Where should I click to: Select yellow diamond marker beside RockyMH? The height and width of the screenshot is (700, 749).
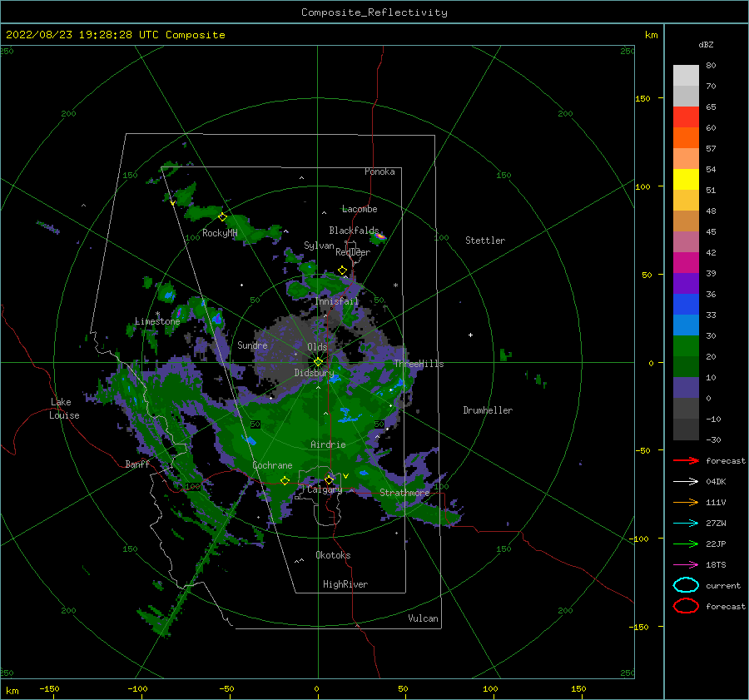click(x=222, y=217)
